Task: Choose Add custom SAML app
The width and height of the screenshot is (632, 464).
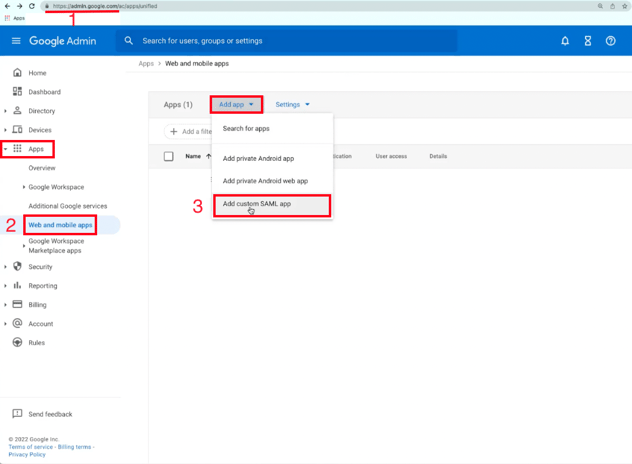Action: (272, 206)
